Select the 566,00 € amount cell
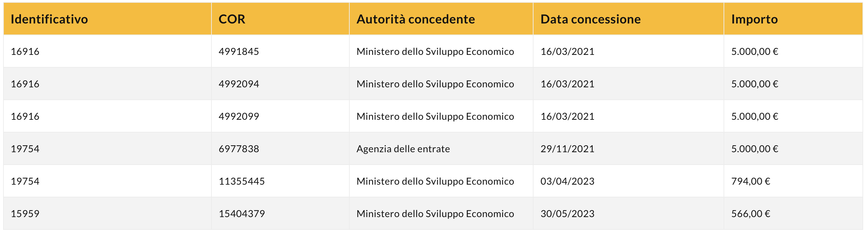Image resolution: width=868 pixels, height=234 pixels. [751, 214]
